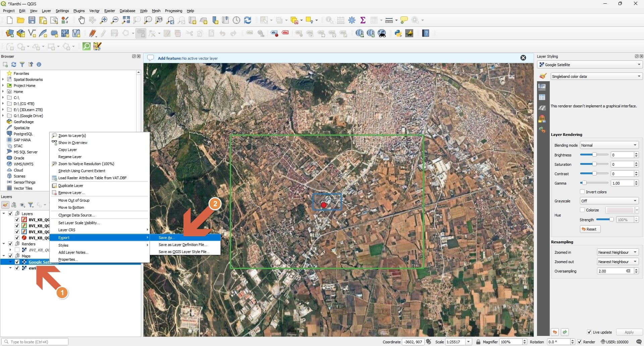
Task: Activate the Zoom In magnifier tool
Action: [x=104, y=20]
